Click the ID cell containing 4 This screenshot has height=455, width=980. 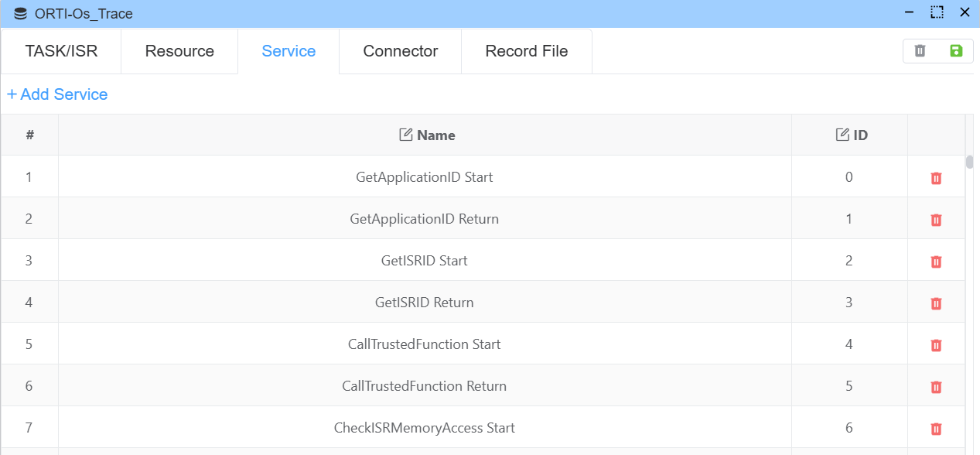(x=849, y=344)
